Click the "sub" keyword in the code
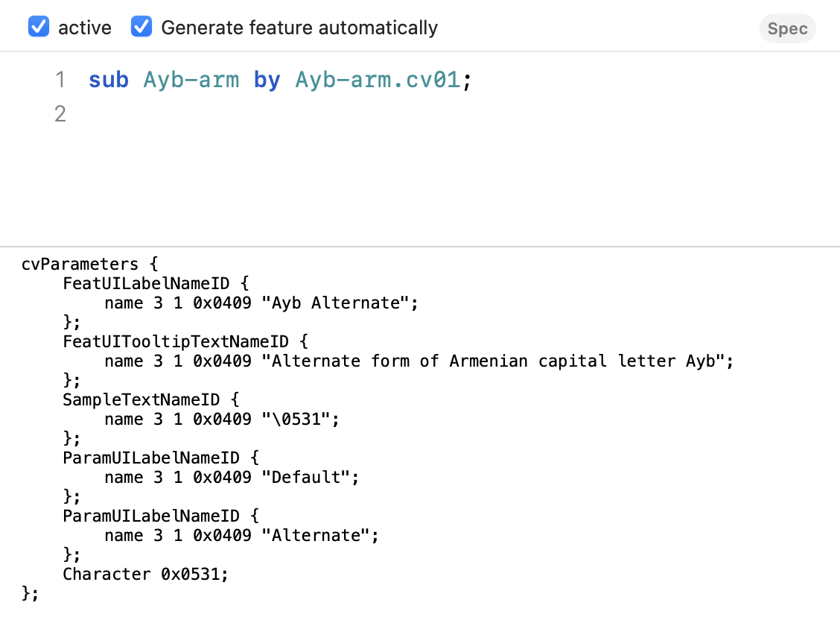The image size is (840, 626). 109,80
